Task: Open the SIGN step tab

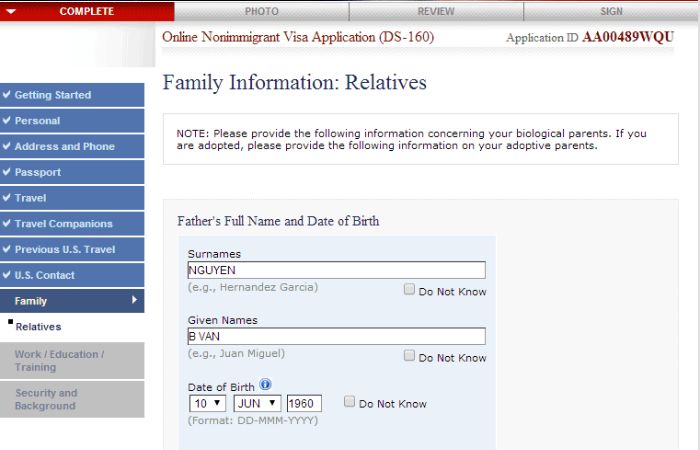Action: pyautogui.click(x=611, y=11)
